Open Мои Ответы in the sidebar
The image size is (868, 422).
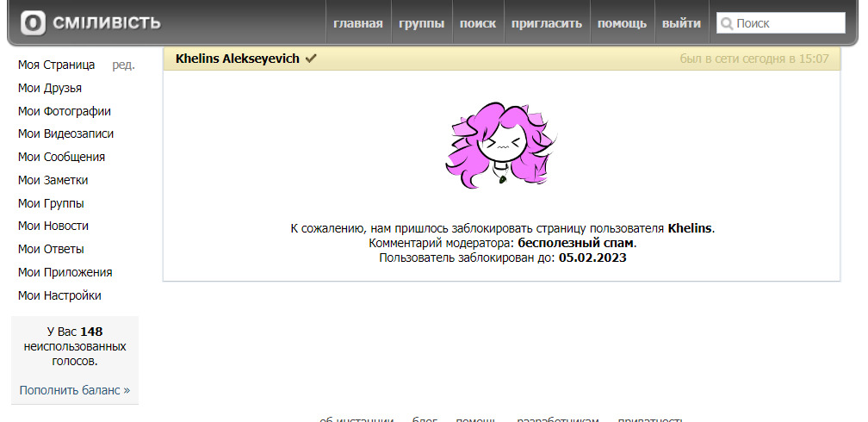[51, 249]
